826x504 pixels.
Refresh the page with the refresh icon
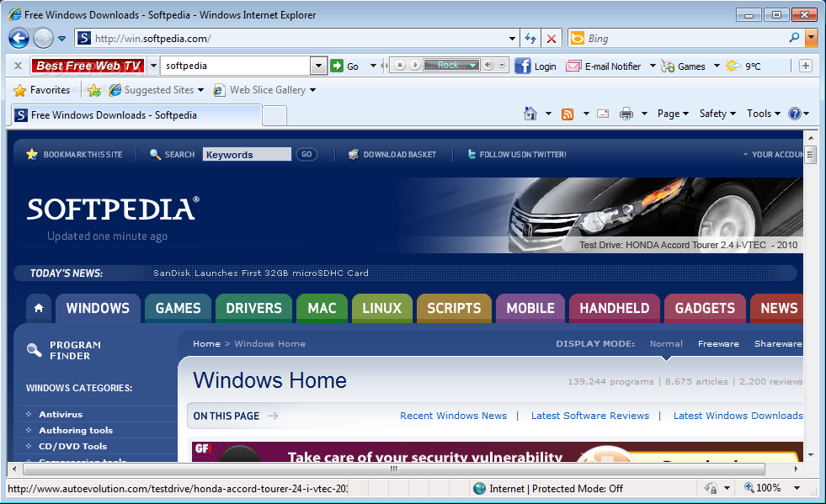pos(530,39)
